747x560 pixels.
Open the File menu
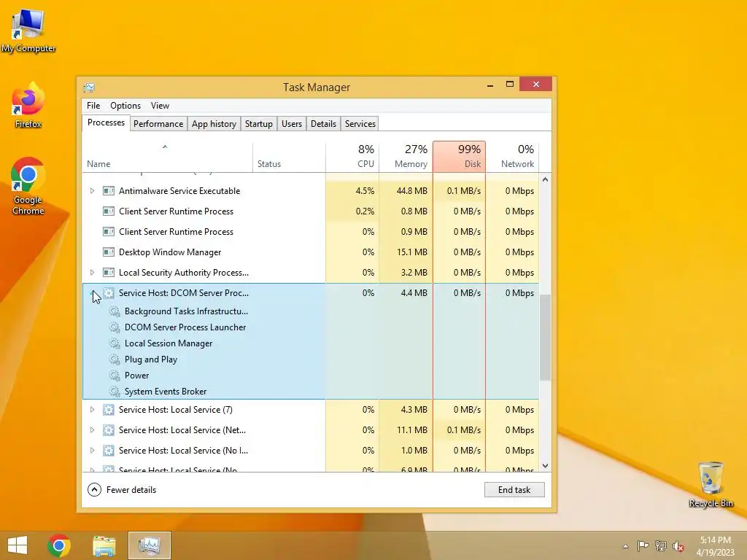pyautogui.click(x=93, y=106)
